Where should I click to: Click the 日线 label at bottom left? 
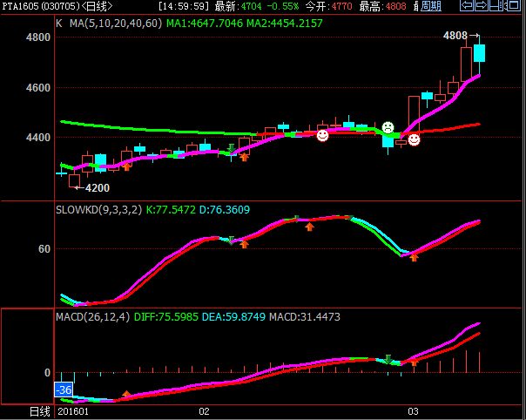coord(39,411)
